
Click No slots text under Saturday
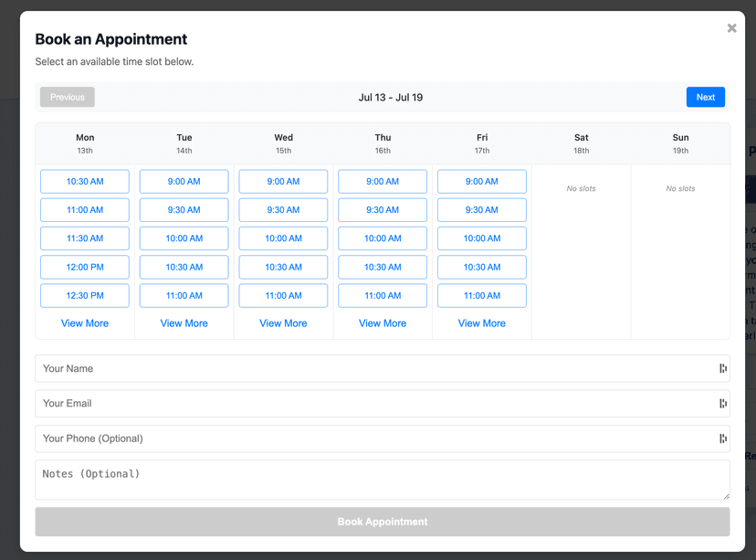pos(581,188)
